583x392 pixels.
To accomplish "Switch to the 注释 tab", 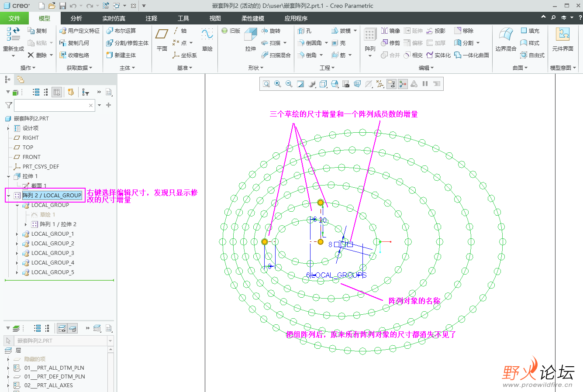I will 152,18.
